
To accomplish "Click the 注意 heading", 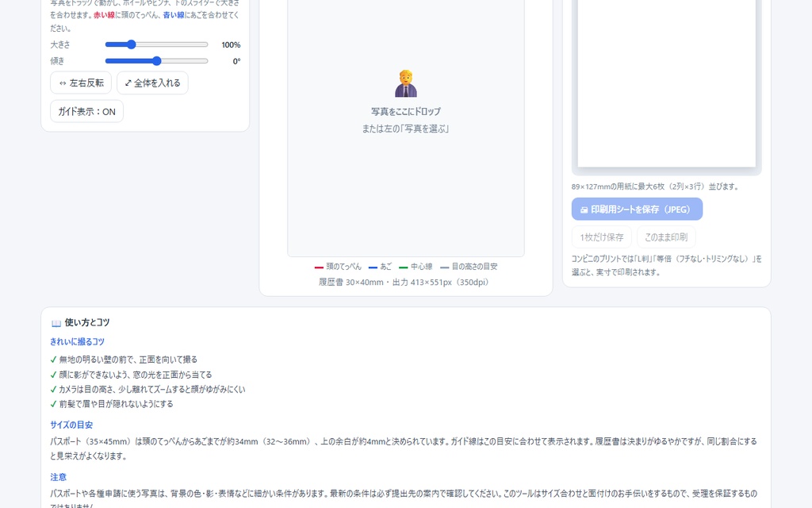I will point(59,477).
